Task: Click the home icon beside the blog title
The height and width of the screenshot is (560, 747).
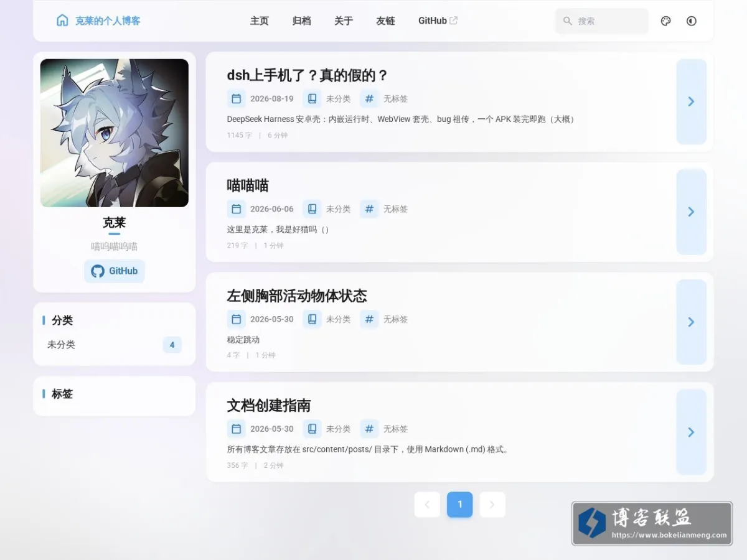Action: [x=62, y=21]
